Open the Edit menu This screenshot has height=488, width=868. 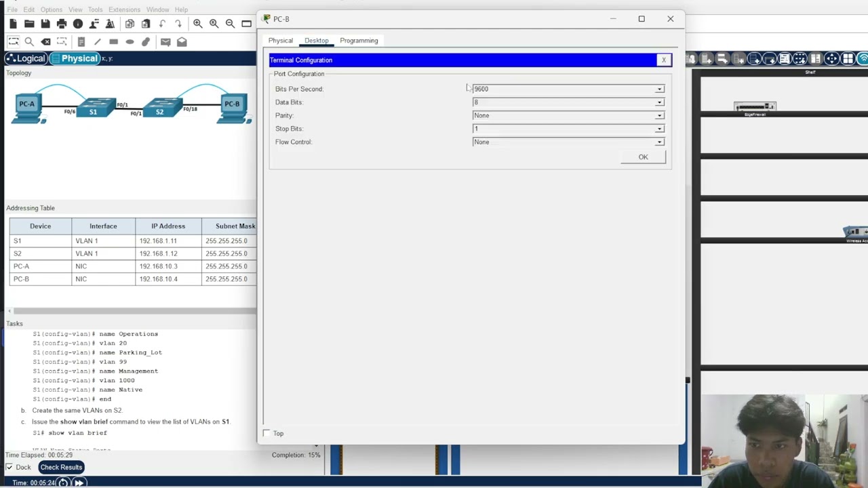28,9
